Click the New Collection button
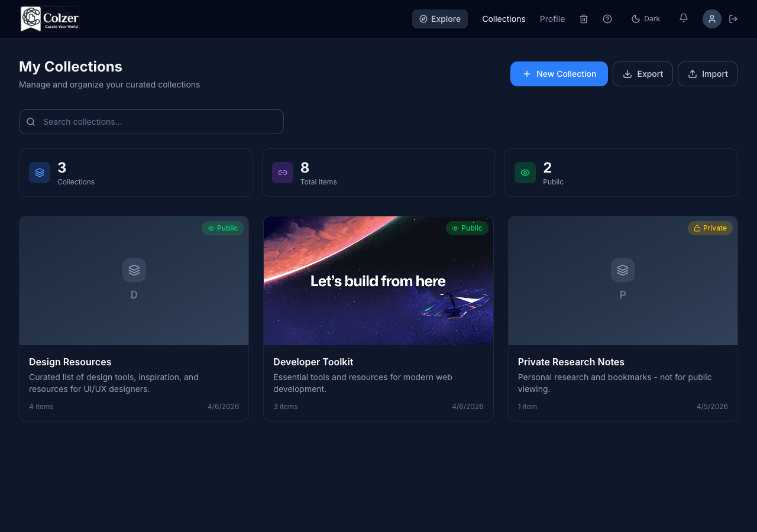 click(558, 73)
